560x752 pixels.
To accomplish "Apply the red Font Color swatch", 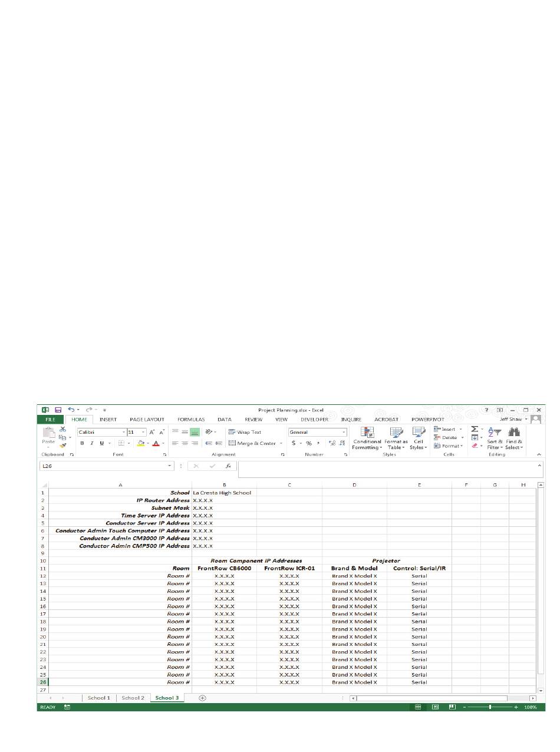I will pyautogui.click(x=156, y=443).
